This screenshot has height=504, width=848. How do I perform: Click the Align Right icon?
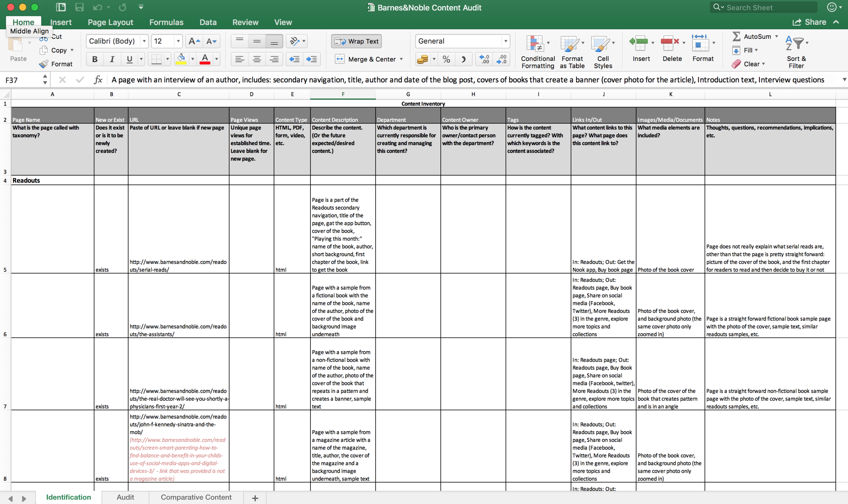274,59
